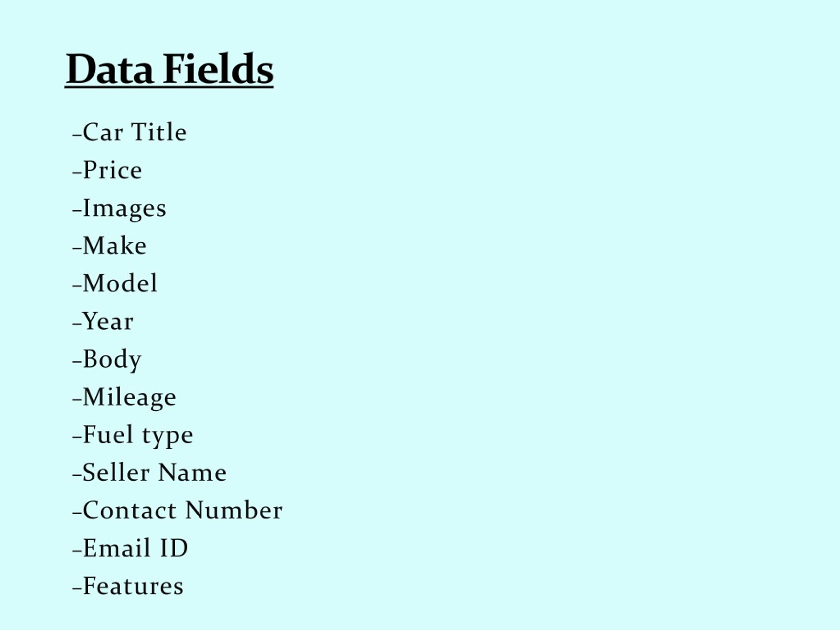The width and height of the screenshot is (840, 630).
Task: Click the Make field entry
Action: click(109, 246)
